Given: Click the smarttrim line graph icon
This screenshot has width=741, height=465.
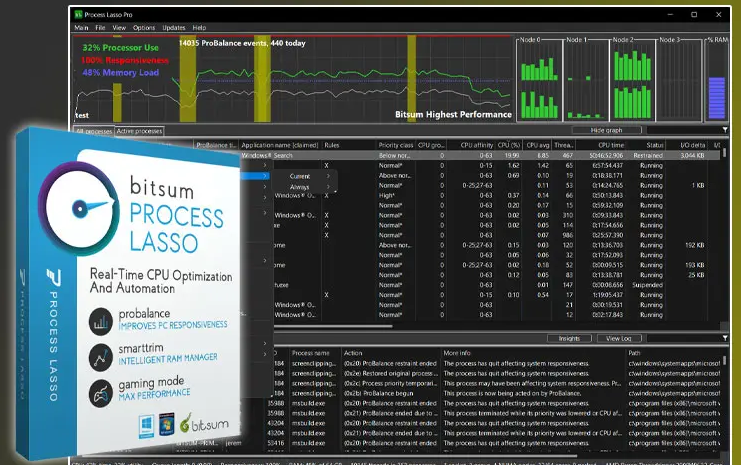Looking at the screenshot, I should (x=101, y=358).
